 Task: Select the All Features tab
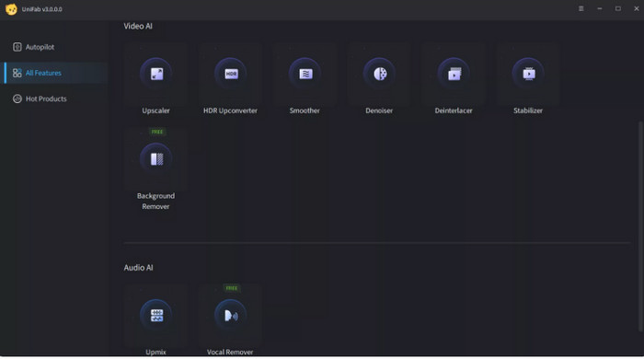coord(55,73)
